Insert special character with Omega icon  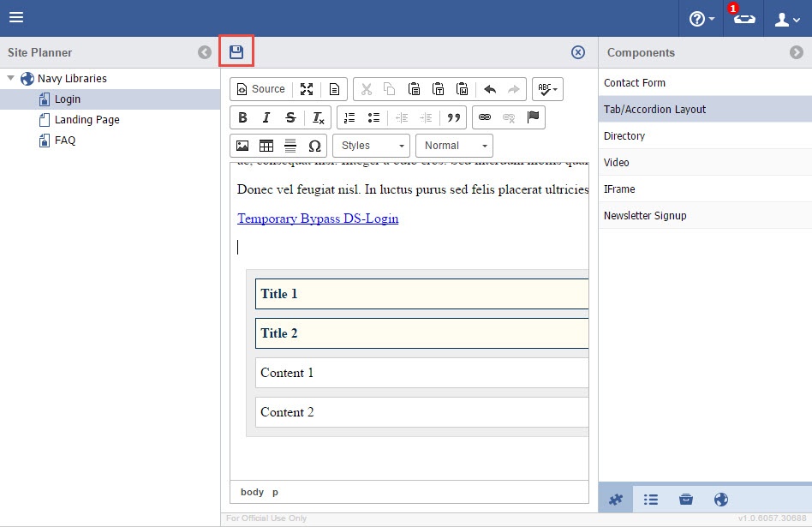click(x=314, y=146)
